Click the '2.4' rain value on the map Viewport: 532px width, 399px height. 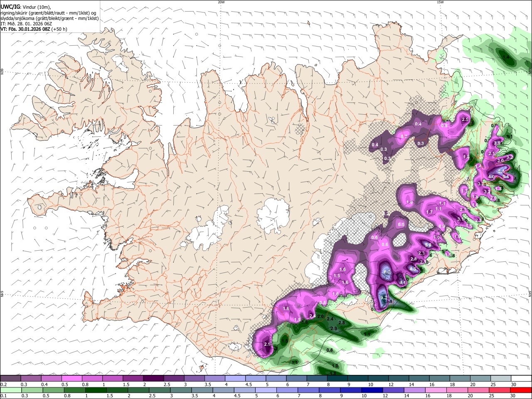pyautogui.click(x=330, y=319)
